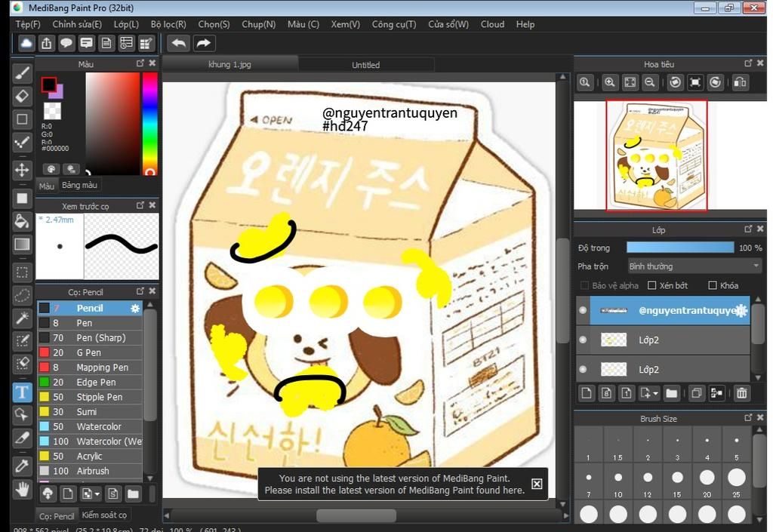Zoom out using navigator magnifier minus
773x532 pixels.
pos(650,82)
